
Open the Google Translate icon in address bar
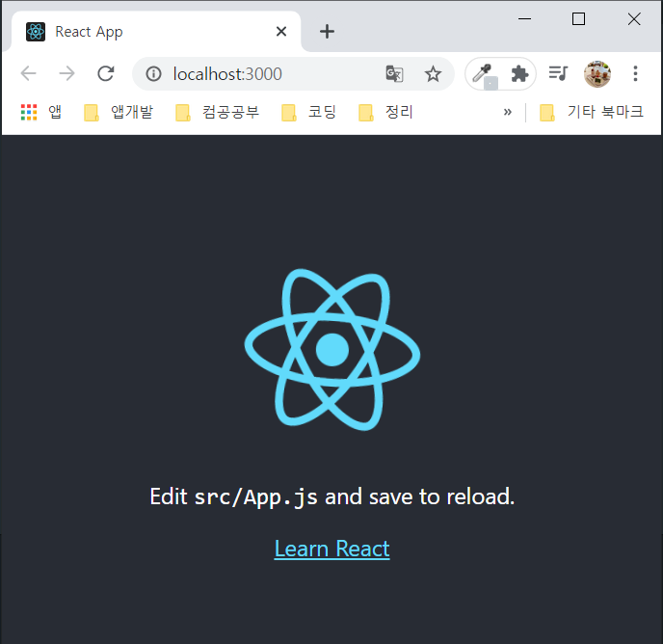[x=394, y=74]
